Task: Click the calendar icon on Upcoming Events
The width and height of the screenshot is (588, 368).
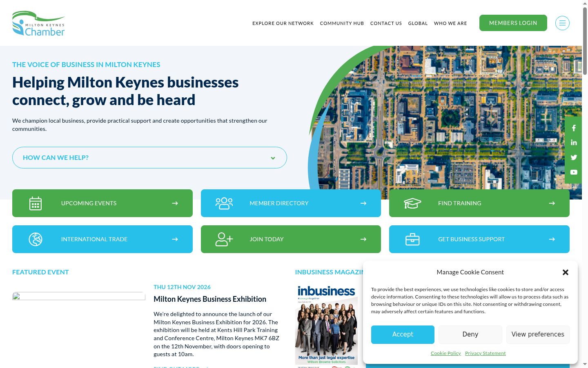Action: pyautogui.click(x=36, y=203)
